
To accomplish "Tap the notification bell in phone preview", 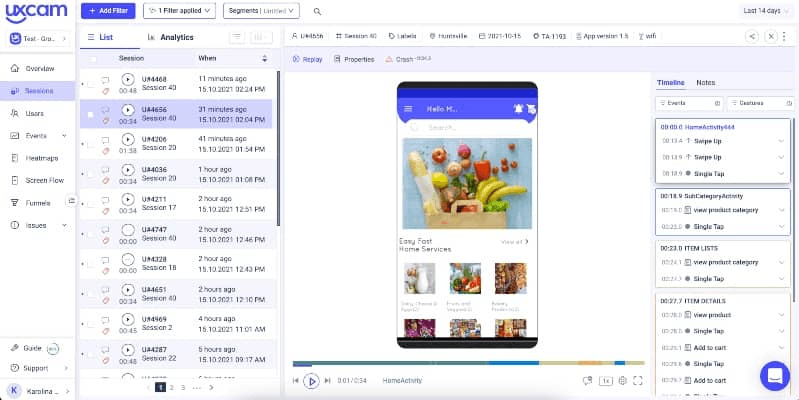I will (x=518, y=108).
